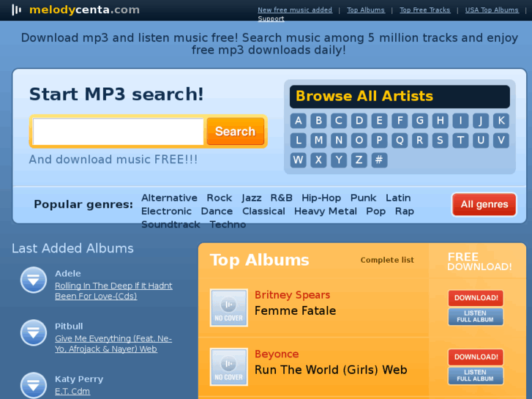Open the Femme Fatale no-cover thumbnail
The height and width of the screenshot is (399, 532).
tap(228, 307)
